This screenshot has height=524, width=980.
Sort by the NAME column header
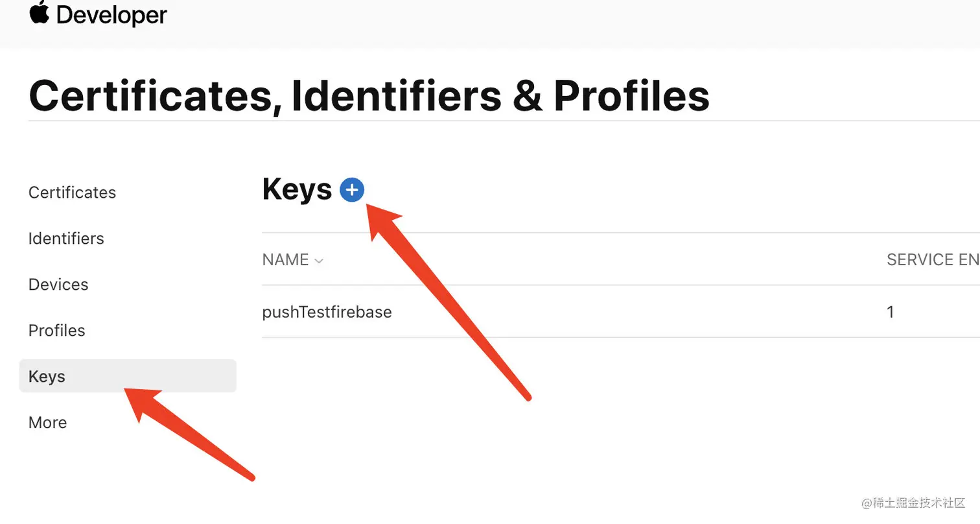(285, 260)
